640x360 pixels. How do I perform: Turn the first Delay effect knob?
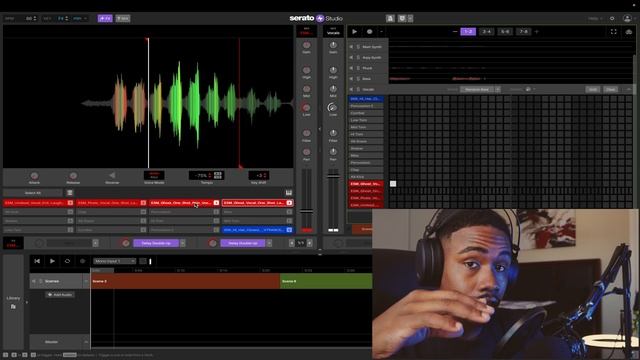(x=126, y=243)
